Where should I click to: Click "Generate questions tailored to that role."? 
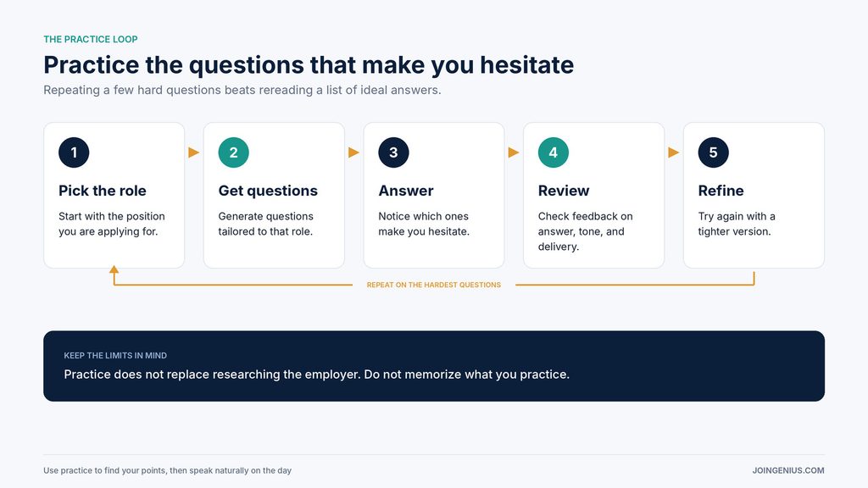click(265, 224)
